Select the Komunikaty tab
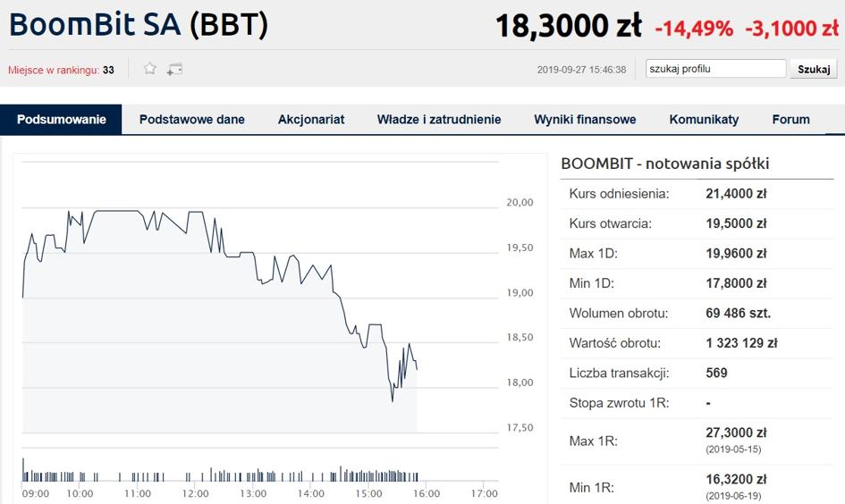This screenshot has height=504, width=845. click(x=704, y=120)
